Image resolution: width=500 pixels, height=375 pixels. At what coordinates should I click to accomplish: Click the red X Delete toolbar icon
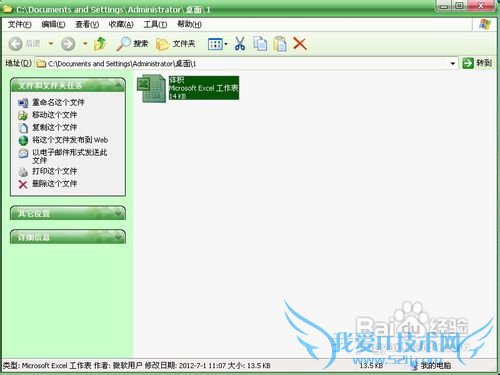300,44
